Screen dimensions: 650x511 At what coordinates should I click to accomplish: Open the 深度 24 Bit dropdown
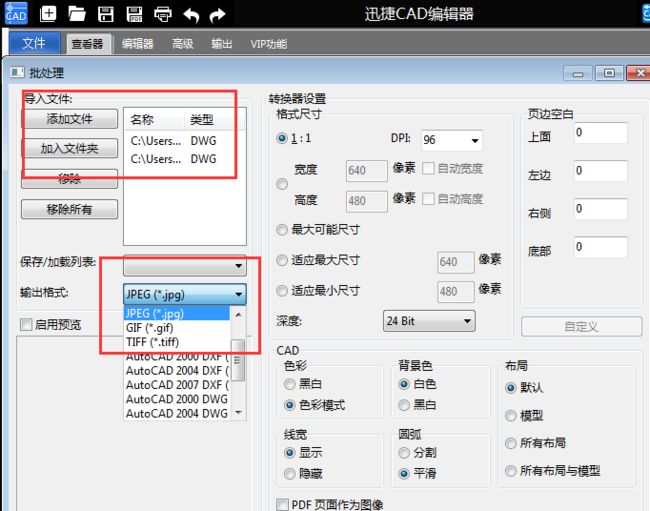pyautogui.click(x=429, y=321)
